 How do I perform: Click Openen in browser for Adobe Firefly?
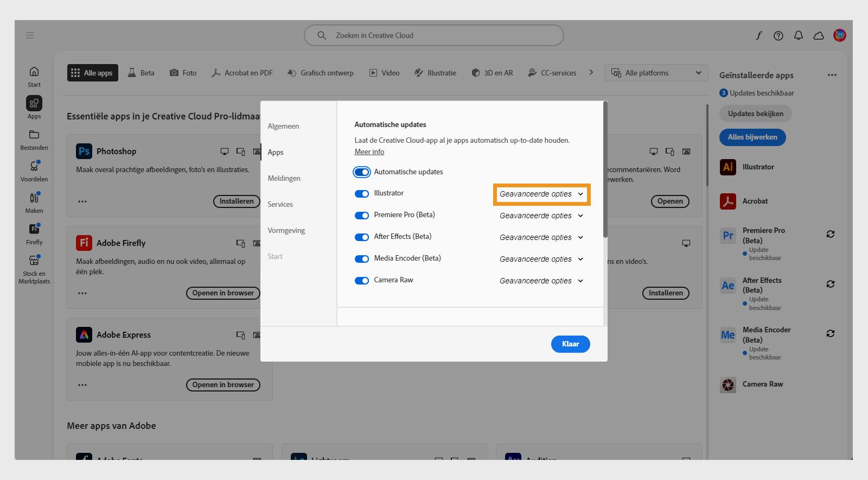coord(223,293)
